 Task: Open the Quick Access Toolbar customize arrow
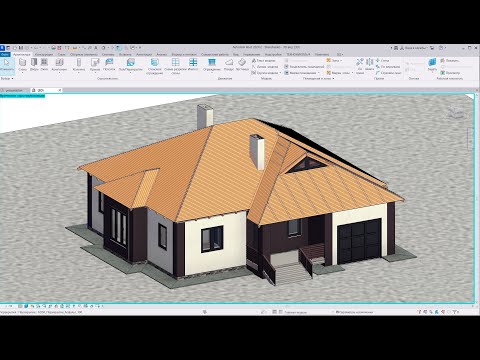pyautogui.click(x=140, y=48)
